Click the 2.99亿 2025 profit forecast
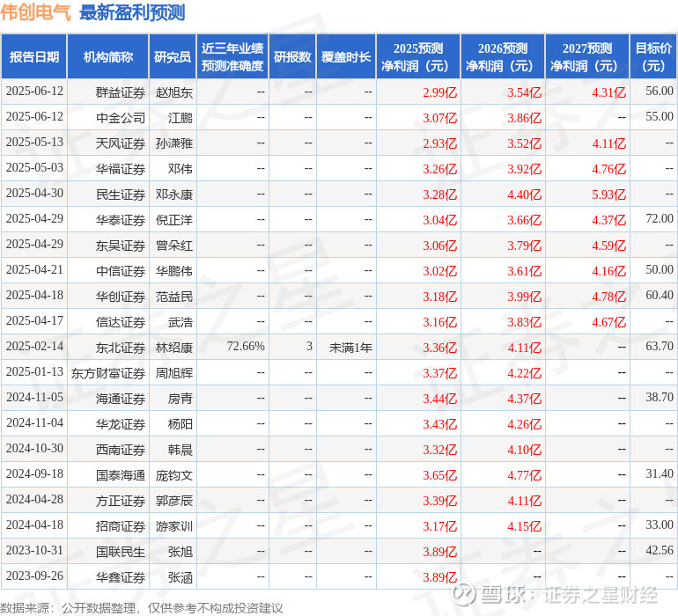Viewport: 678px width, 616px height. pyautogui.click(x=439, y=92)
